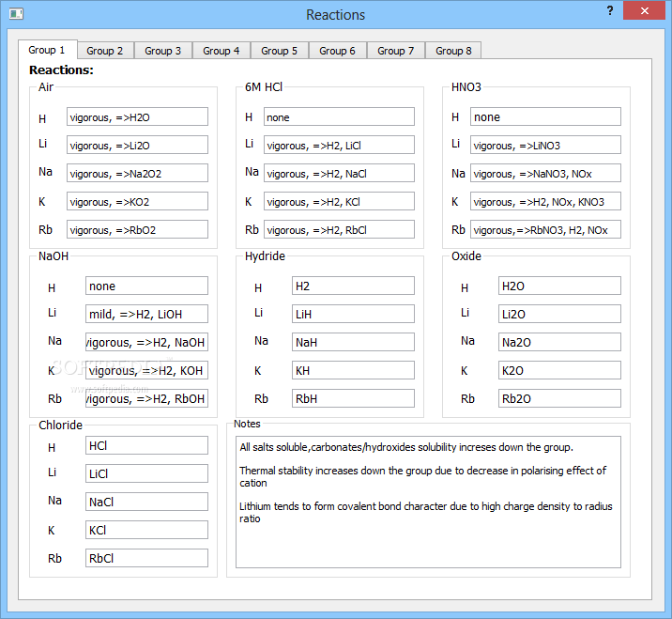Click inside the Notes text area
672x619 pixels.
pos(428,502)
